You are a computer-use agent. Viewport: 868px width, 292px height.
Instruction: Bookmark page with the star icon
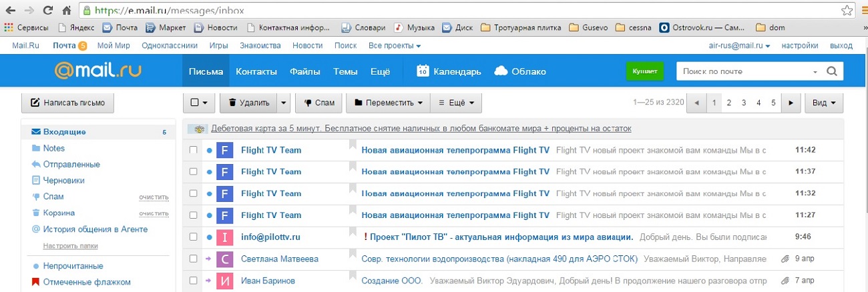coord(847,11)
